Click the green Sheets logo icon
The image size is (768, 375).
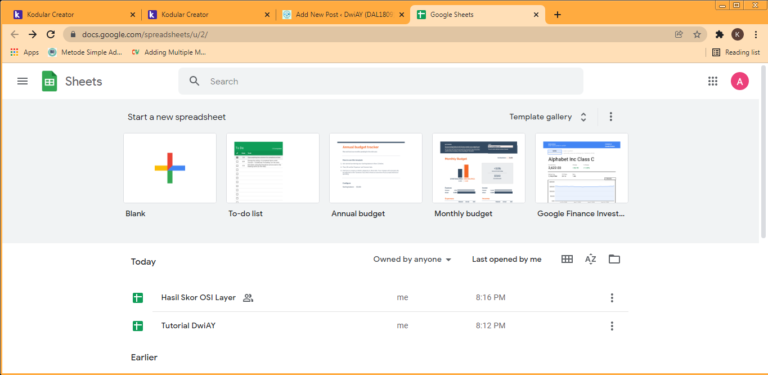point(49,81)
